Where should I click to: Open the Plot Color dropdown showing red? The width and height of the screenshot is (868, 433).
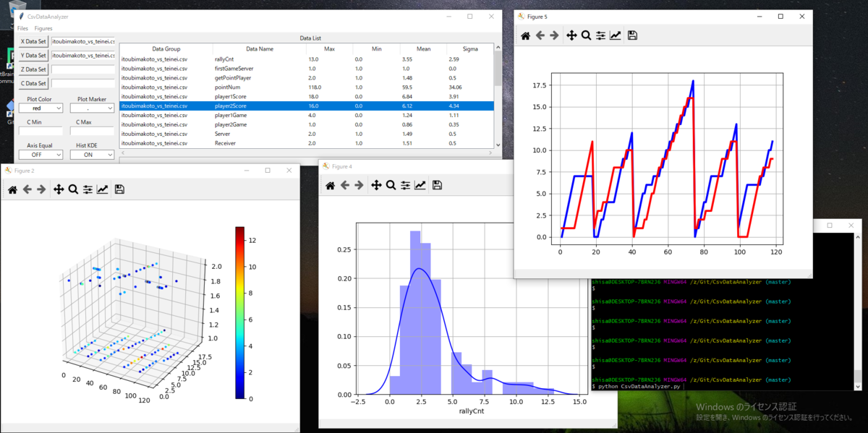40,108
